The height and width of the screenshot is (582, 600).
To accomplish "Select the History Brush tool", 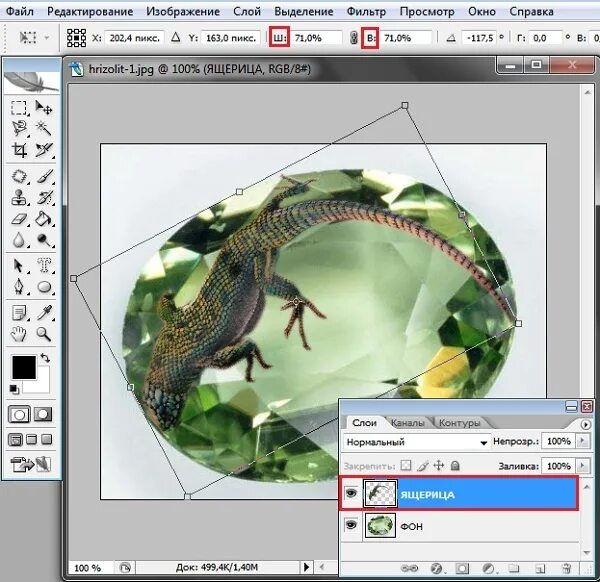I will tap(45, 198).
